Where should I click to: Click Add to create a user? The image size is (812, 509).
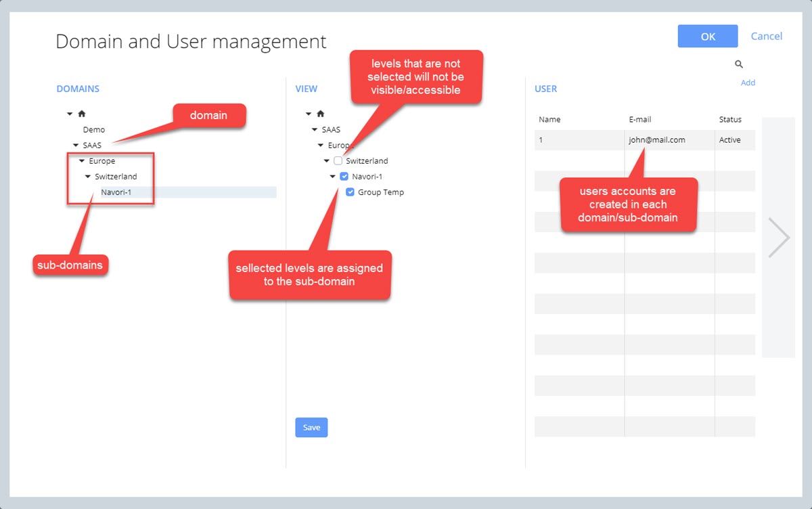click(748, 83)
